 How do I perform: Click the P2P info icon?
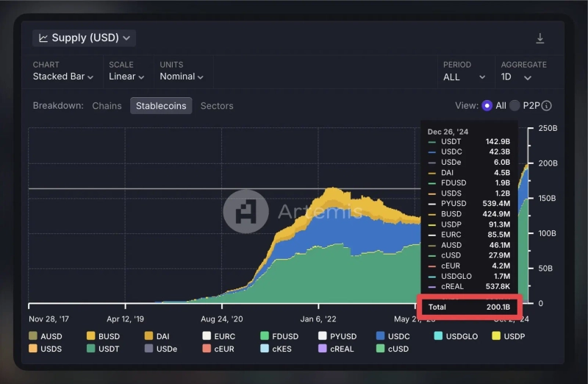pyautogui.click(x=546, y=106)
